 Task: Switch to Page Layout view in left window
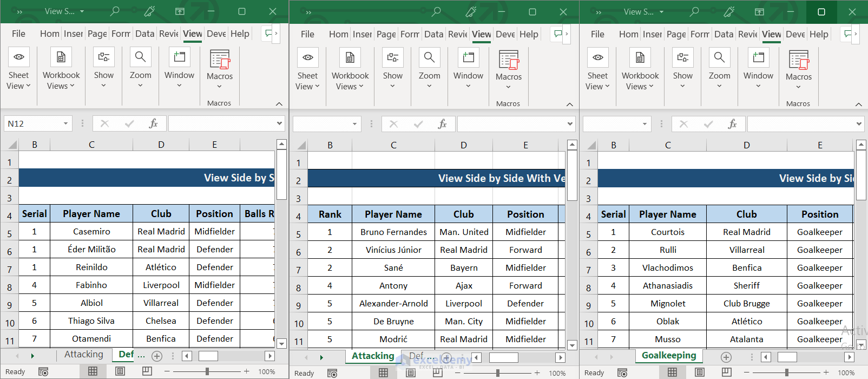[x=120, y=371]
